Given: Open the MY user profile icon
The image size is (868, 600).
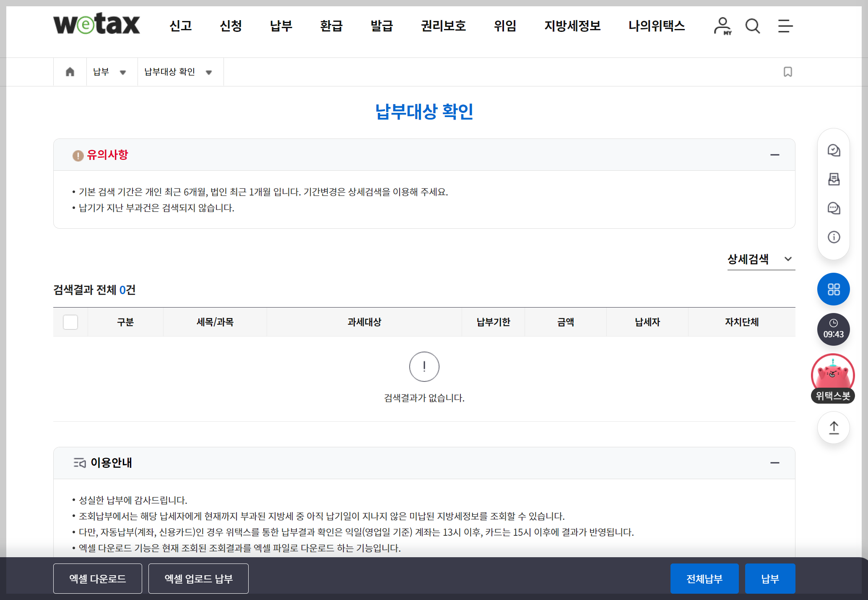Looking at the screenshot, I should pyautogui.click(x=722, y=26).
